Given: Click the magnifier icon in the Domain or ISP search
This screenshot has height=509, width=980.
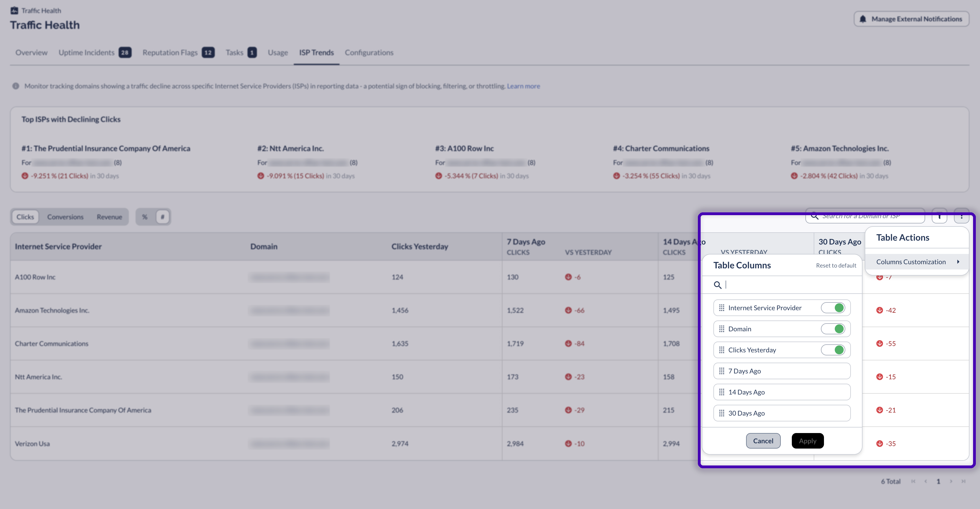Looking at the screenshot, I should pyautogui.click(x=815, y=216).
